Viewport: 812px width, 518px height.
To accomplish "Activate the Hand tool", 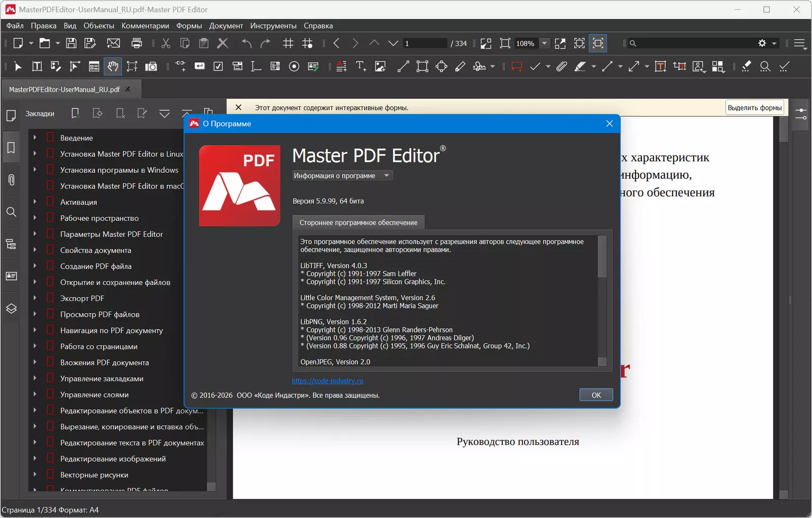I will [x=113, y=67].
